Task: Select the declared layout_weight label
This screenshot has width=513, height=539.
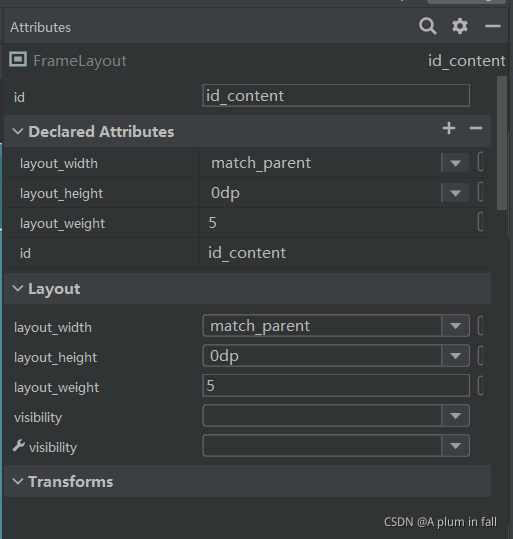Action: coord(62,224)
